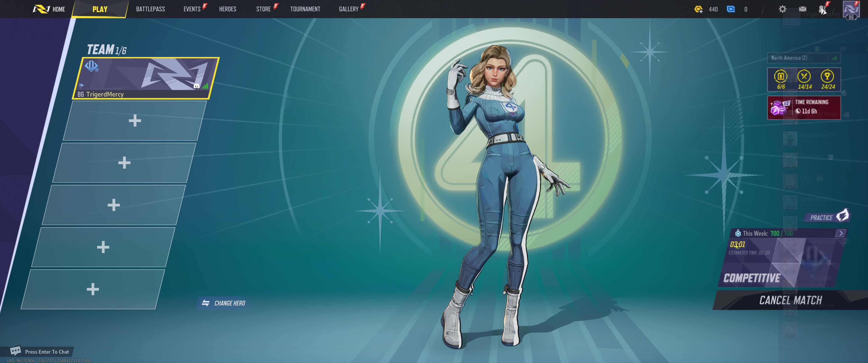Invite a player to the fifth team slot

pyautogui.click(x=103, y=247)
